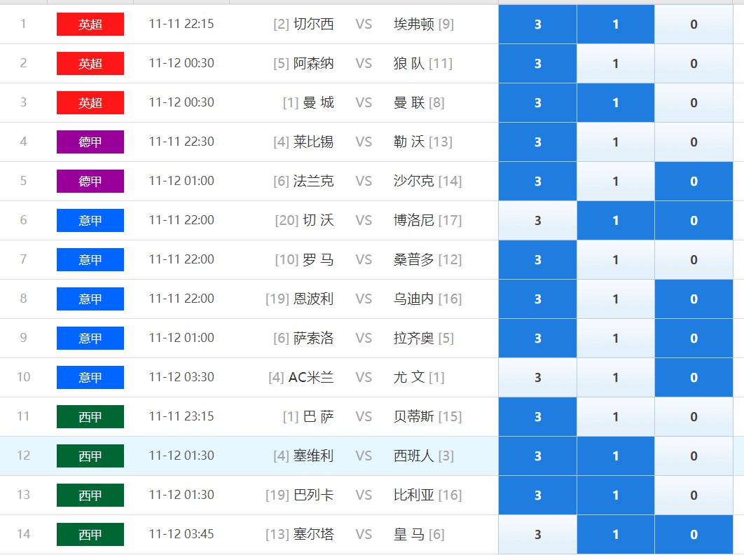Toggle draw 1 for 阿森纳 vs 狼队
Image resolution: width=744 pixels, height=560 pixels.
pyautogui.click(x=615, y=64)
